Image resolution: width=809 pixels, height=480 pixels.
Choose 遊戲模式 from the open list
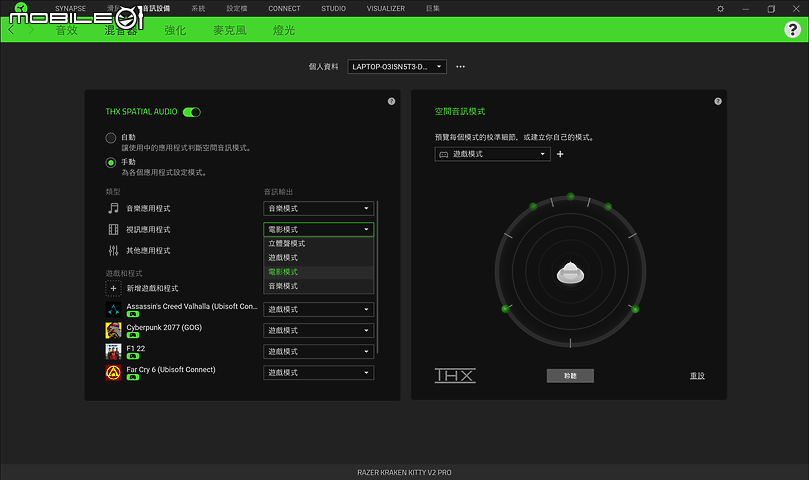pyautogui.click(x=318, y=258)
